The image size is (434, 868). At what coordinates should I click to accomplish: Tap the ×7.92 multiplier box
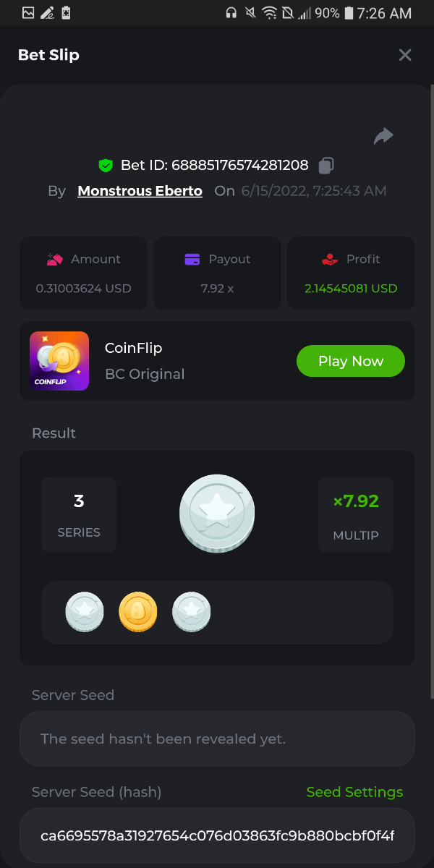[x=356, y=514]
